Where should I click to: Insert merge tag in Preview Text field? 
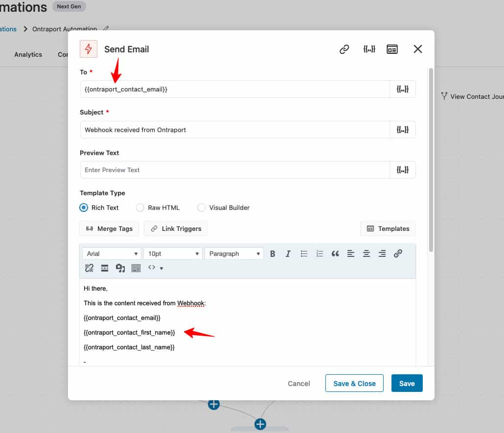point(402,170)
